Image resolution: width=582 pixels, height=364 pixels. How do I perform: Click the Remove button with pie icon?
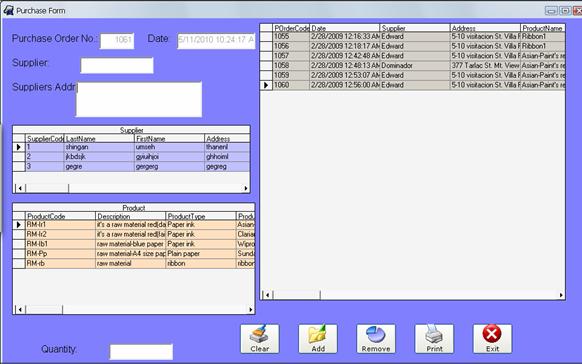tap(376, 339)
